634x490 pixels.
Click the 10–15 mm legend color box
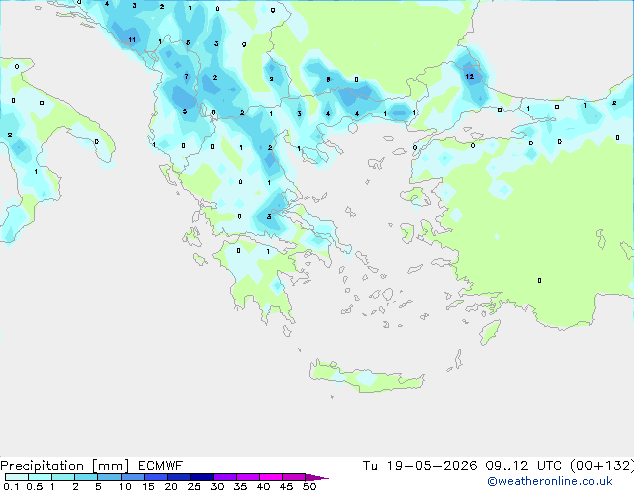(x=132, y=477)
